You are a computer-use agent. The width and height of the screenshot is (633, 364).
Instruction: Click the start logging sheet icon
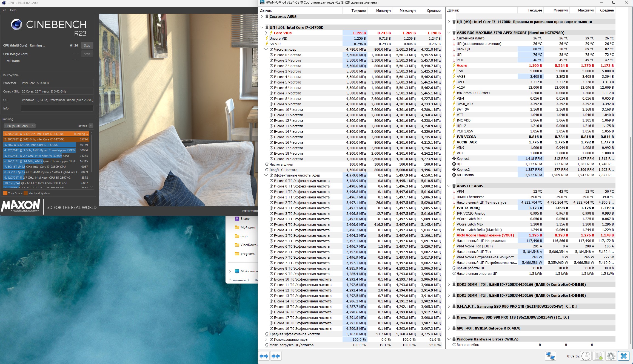[x=598, y=356]
